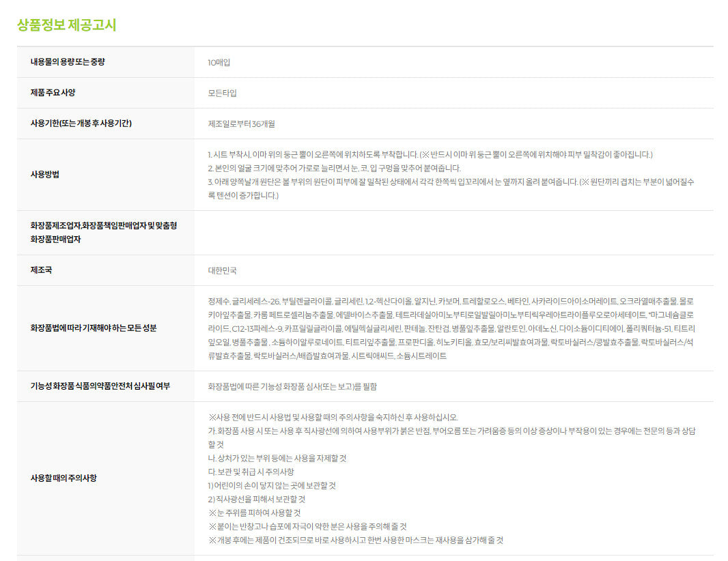Select the 제품 주요 사양 label
The image size is (728, 561).
click(x=57, y=93)
